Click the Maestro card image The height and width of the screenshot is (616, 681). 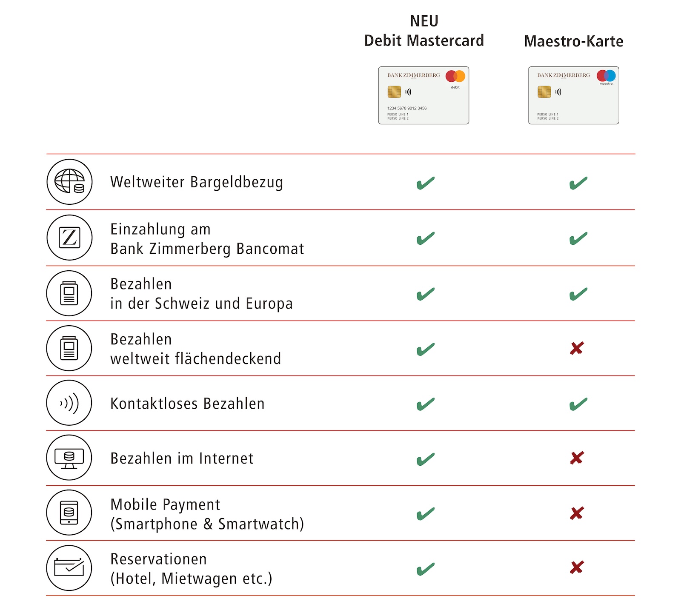coord(573,95)
